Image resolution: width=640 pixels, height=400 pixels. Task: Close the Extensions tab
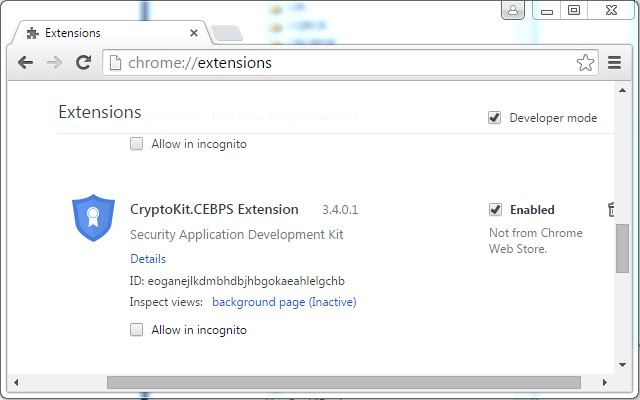[194, 33]
